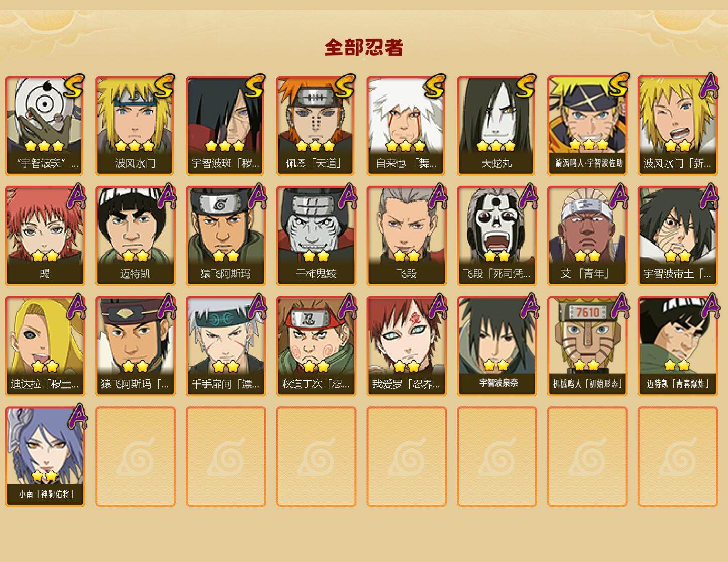Pick the 干柿鬼鲛 ninja card
This screenshot has height=562, width=728.
point(316,236)
